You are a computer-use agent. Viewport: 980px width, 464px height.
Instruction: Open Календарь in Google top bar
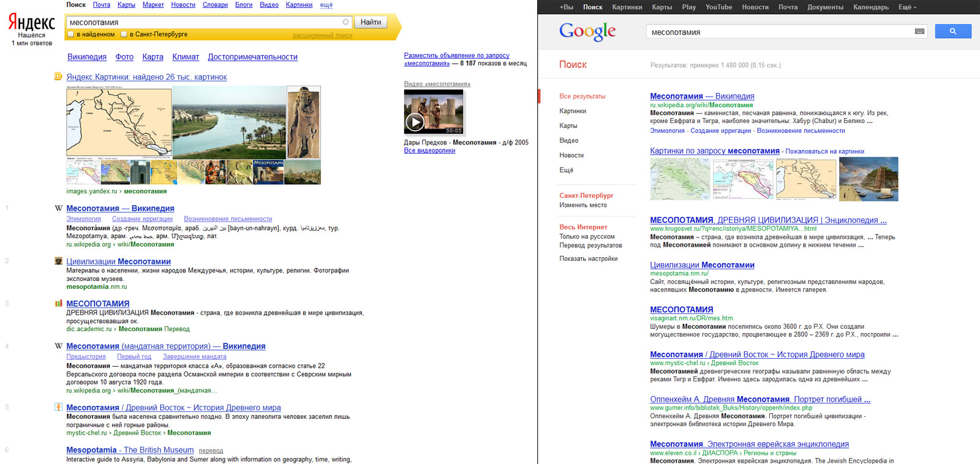[x=871, y=7]
